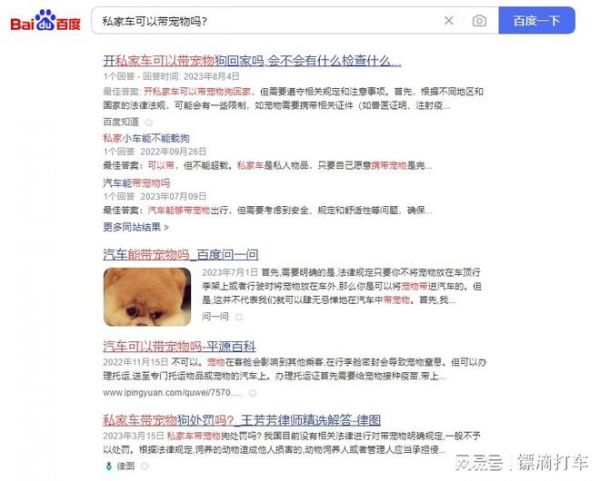Click small icon beside 问一问
The image size is (600, 481).
pyautogui.click(x=239, y=317)
